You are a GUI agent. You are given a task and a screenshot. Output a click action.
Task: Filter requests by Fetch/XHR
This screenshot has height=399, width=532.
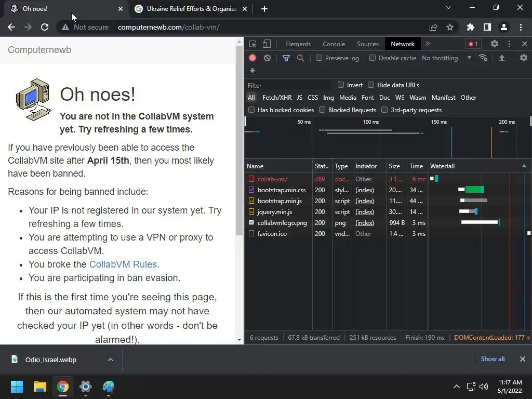pos(277,98)
